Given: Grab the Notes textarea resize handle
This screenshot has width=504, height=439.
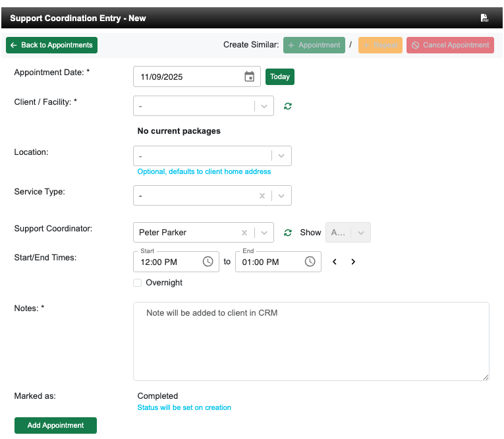Looking at the screenshot, I should (486, 377).
